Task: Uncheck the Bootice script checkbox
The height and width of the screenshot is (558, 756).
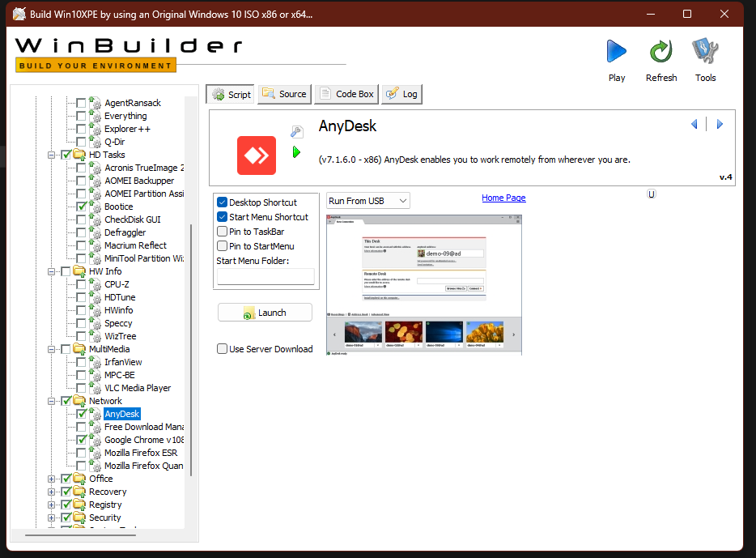Action: 81,207
